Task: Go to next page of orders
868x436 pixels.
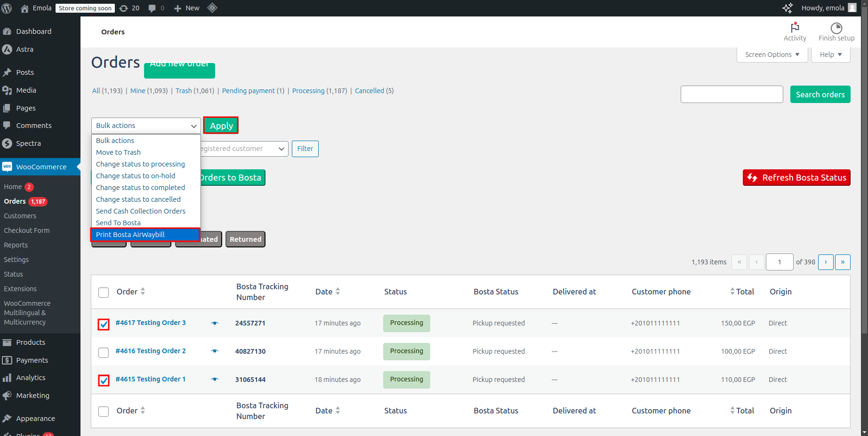Action: (826, 262)
